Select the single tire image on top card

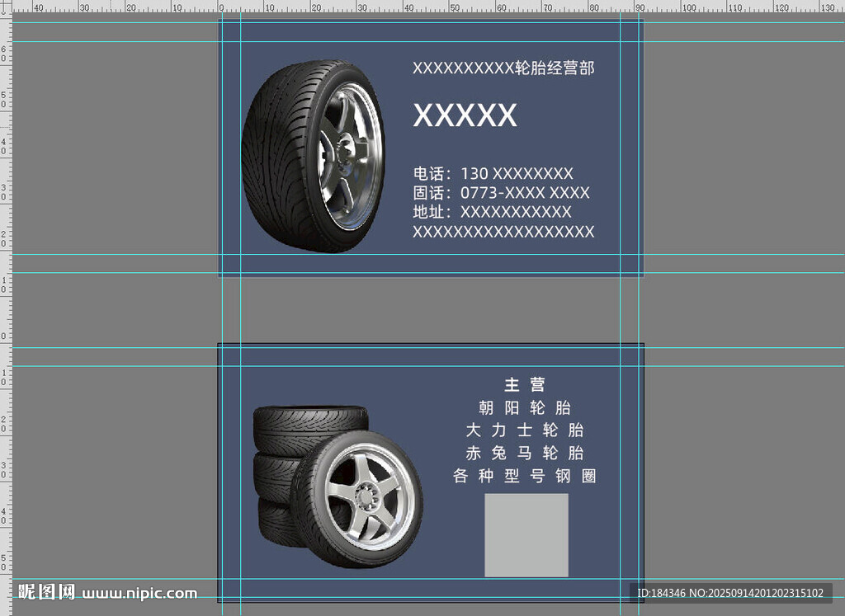pyautogui.click(x=313, y=156)
